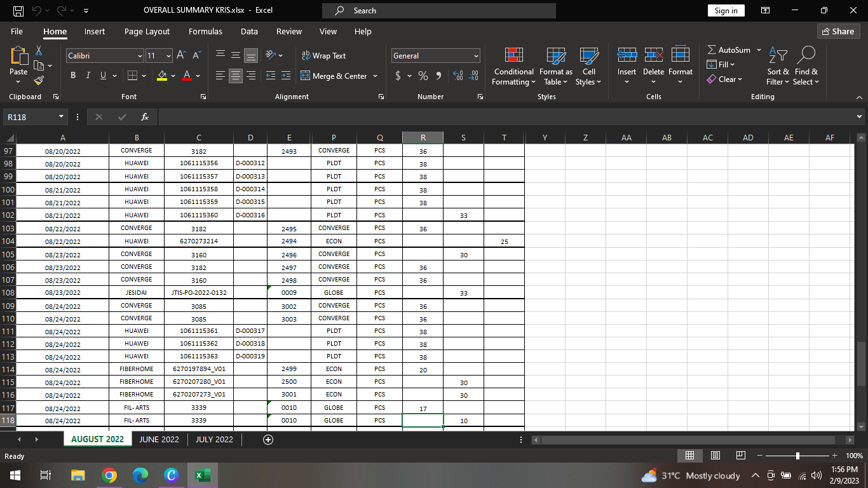
Task: Toggle Middle Align vertical alignment
Action: click(236, 56)
